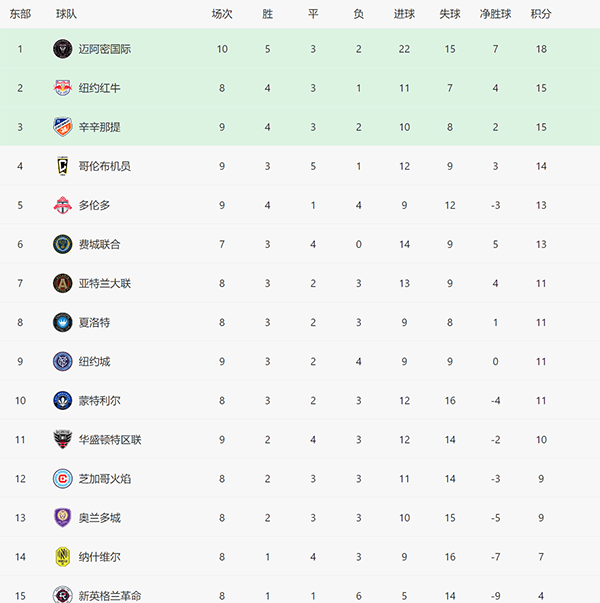Click the 迈阿密国际 team logo

(62, 49)
